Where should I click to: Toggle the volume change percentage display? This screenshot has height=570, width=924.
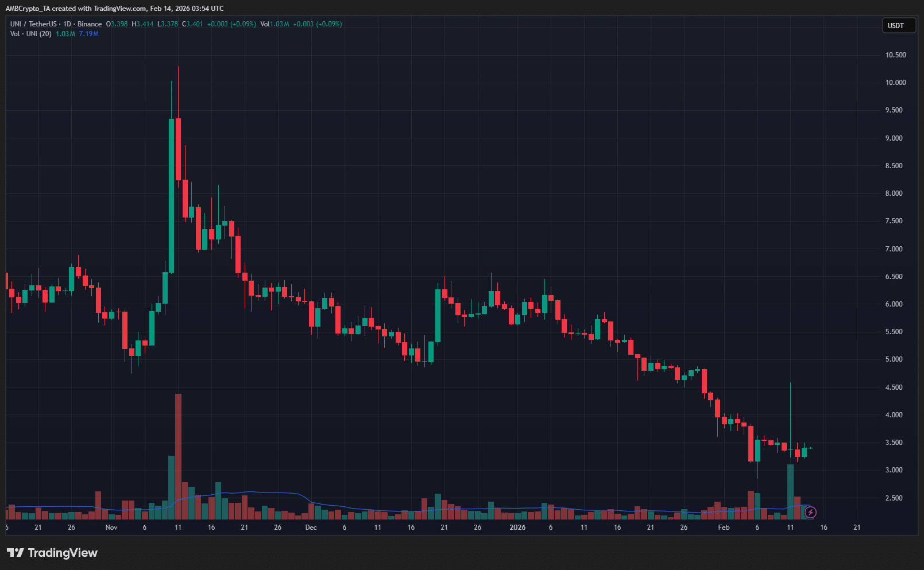pos(327,24)
